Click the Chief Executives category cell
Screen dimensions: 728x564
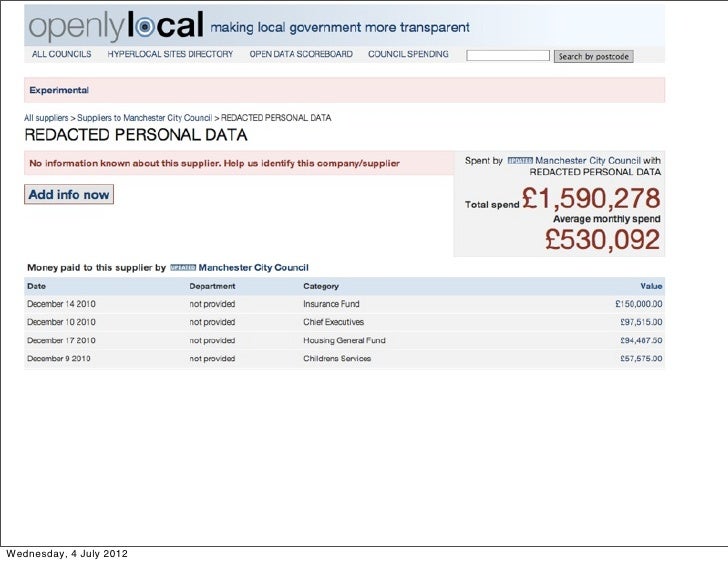point(333,322)
